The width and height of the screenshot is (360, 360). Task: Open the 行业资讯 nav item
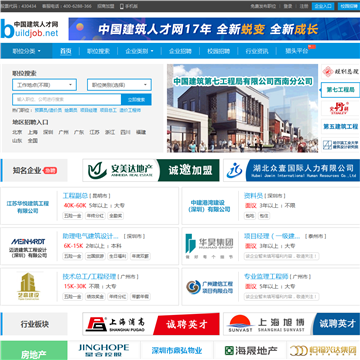point(257,51)
